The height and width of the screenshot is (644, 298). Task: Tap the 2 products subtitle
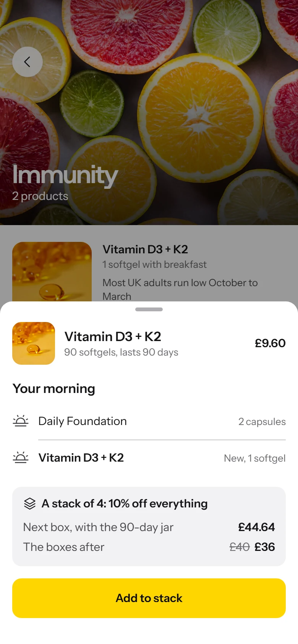40,196
